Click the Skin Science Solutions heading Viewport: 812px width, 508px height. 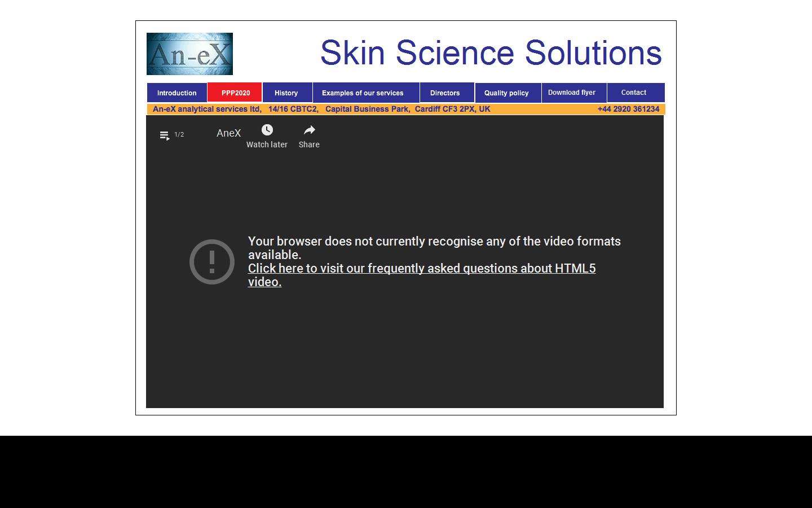491,53
